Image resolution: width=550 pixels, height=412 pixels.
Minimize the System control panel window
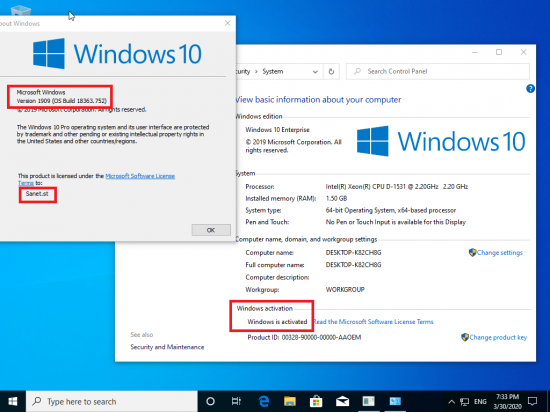tap(475, 52)
